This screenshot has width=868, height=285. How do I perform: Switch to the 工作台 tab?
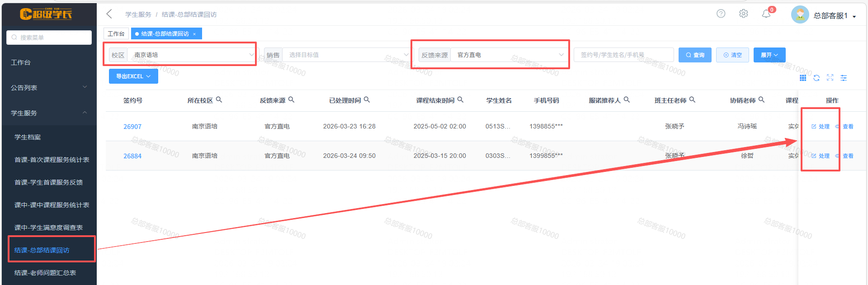pyautogui.click(x=116, y=34)
